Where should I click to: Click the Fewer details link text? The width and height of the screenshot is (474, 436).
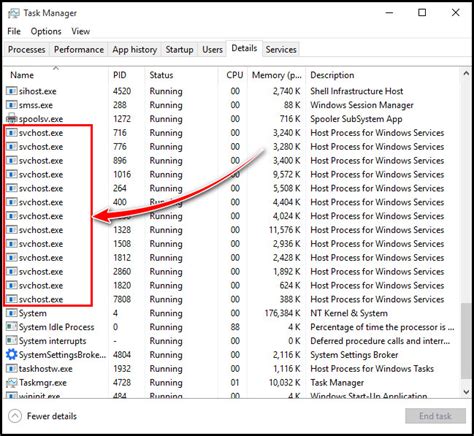tap(52, 416)
